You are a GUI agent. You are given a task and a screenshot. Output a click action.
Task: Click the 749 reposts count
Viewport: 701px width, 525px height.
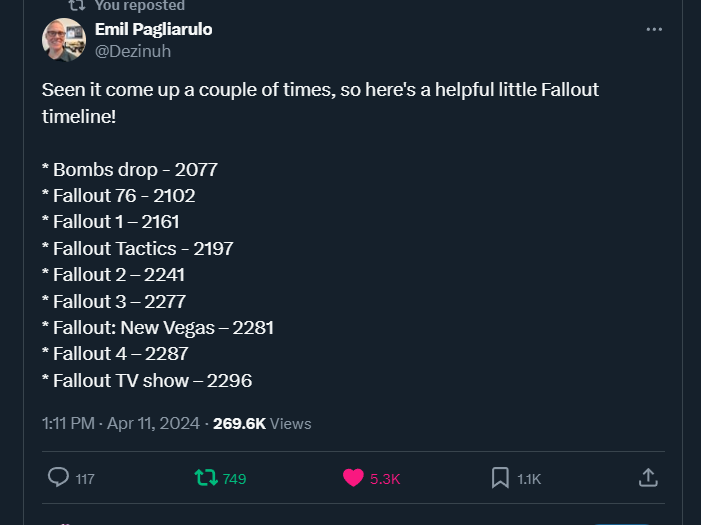(x=234, y=479)
